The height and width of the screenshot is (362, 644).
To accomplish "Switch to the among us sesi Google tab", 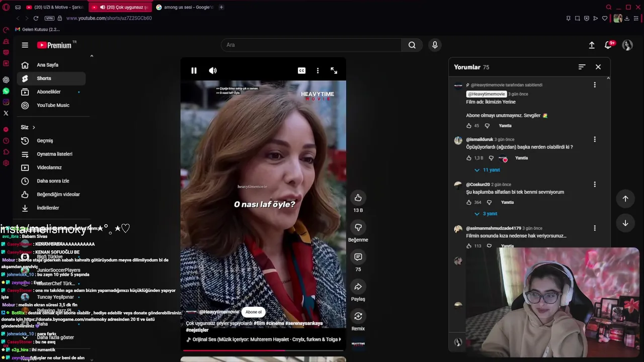I will click(185, 7).
